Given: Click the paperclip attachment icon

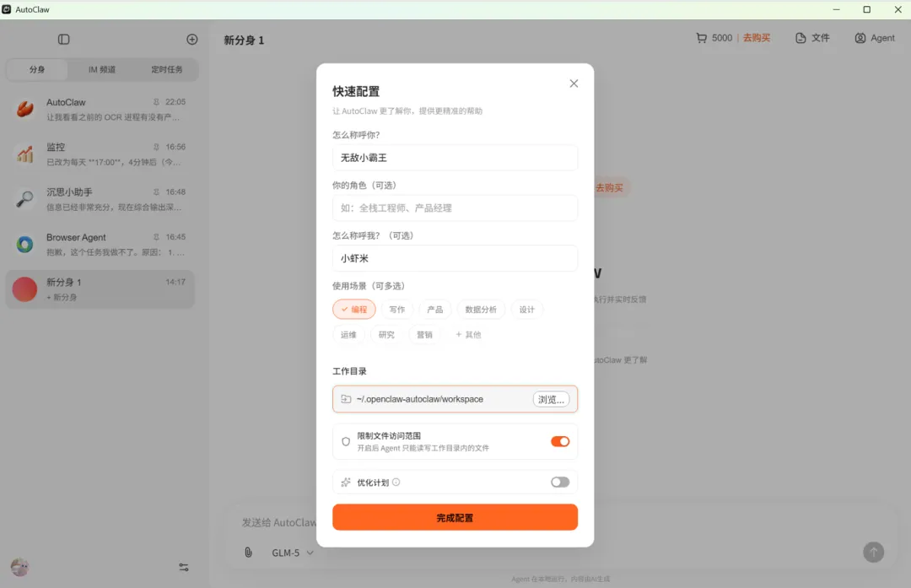Looking at the screenshot, I should point(248,553).
